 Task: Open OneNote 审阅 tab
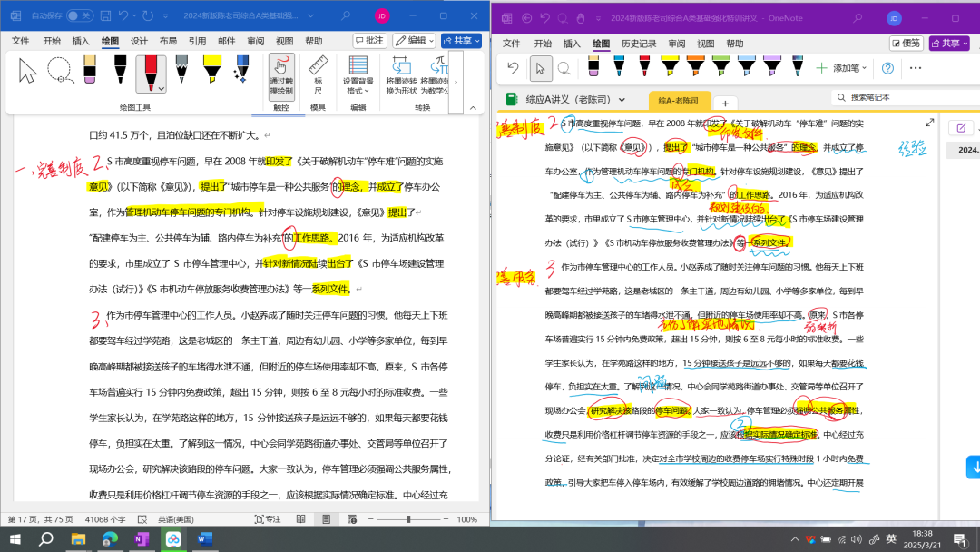pyautogui.click(x=677, y=44)
